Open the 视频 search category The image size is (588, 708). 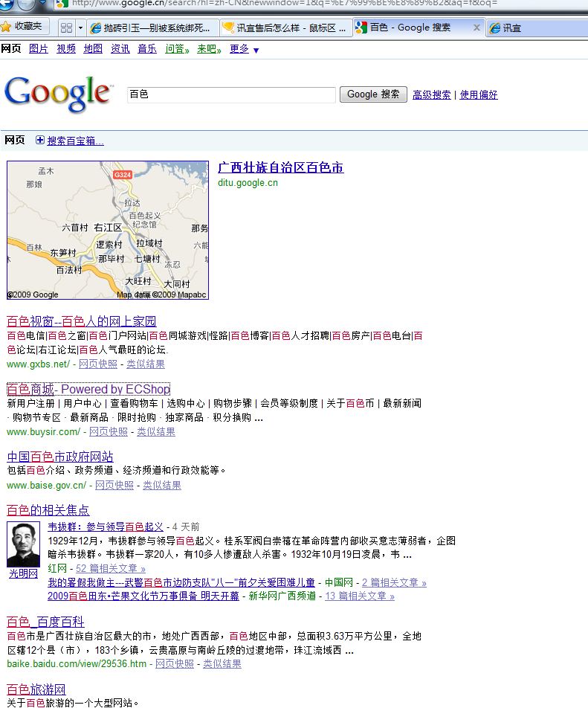point(66,49)
